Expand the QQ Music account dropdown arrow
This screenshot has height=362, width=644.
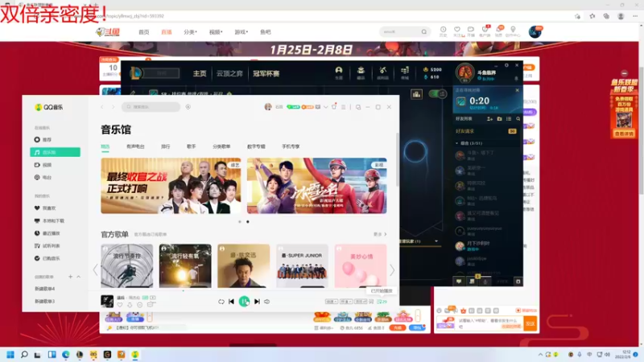(x=326, y=107)
